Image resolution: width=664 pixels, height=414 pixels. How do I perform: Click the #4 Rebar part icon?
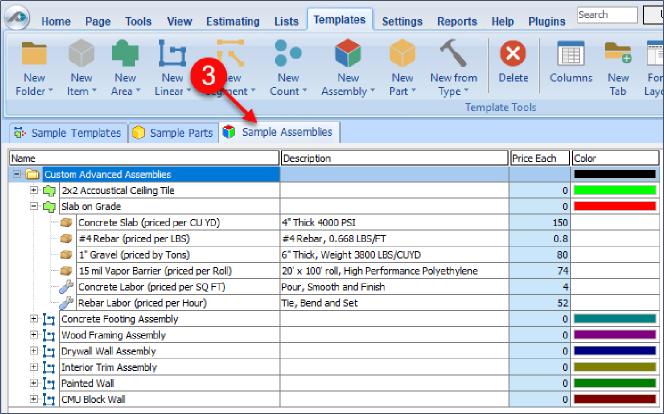(x=66, y=239)
